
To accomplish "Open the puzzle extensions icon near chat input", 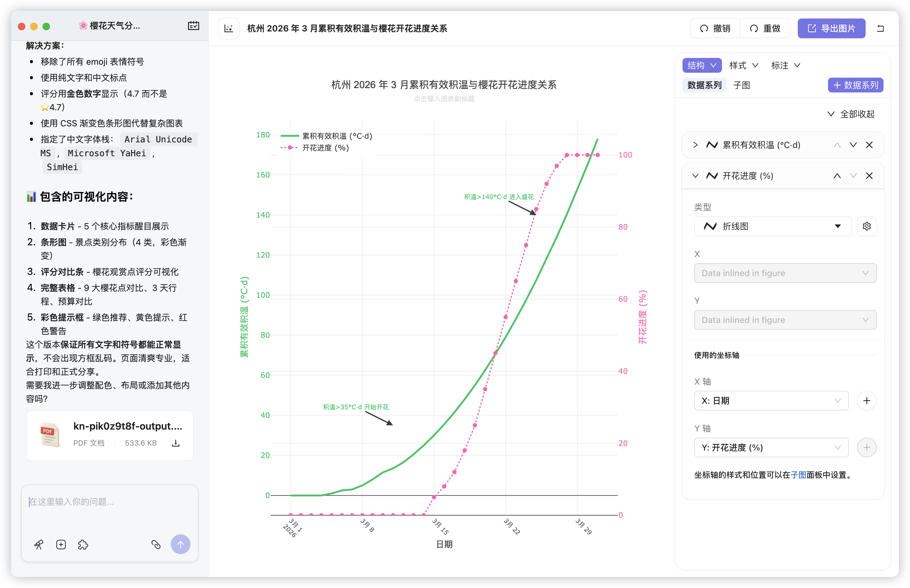I will [x=83, y=545].
